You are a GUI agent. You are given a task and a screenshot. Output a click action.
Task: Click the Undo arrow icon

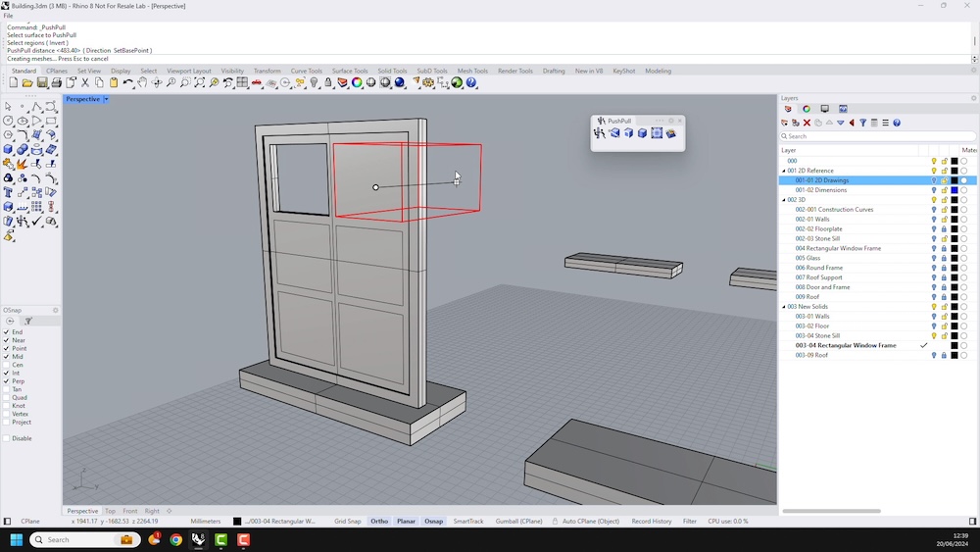click(127, 82)
